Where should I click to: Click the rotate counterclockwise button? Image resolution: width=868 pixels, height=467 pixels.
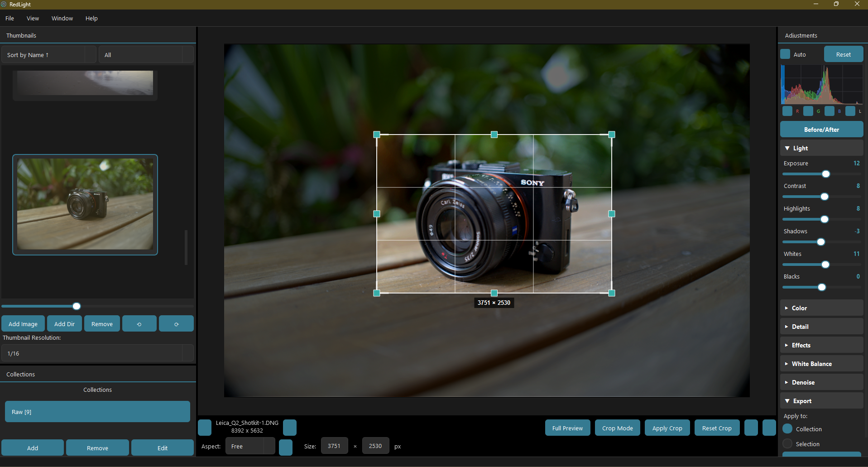[x=139, y=324]
